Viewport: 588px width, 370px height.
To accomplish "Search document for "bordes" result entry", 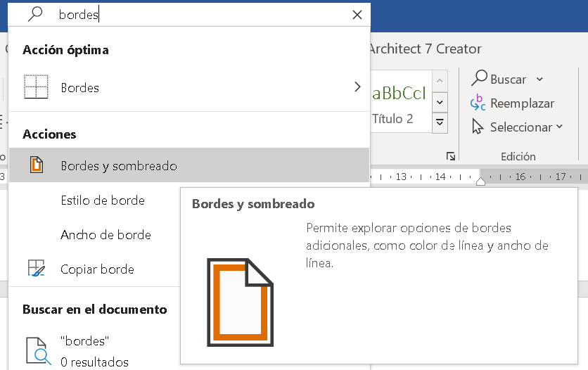I will (x=94, y=351).
